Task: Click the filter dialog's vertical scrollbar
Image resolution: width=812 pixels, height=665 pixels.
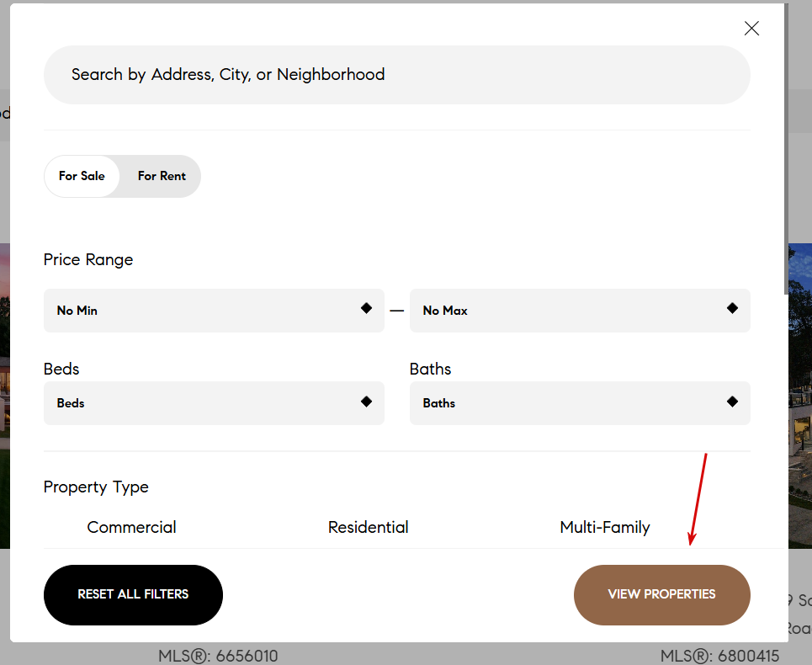Action: 786,150
